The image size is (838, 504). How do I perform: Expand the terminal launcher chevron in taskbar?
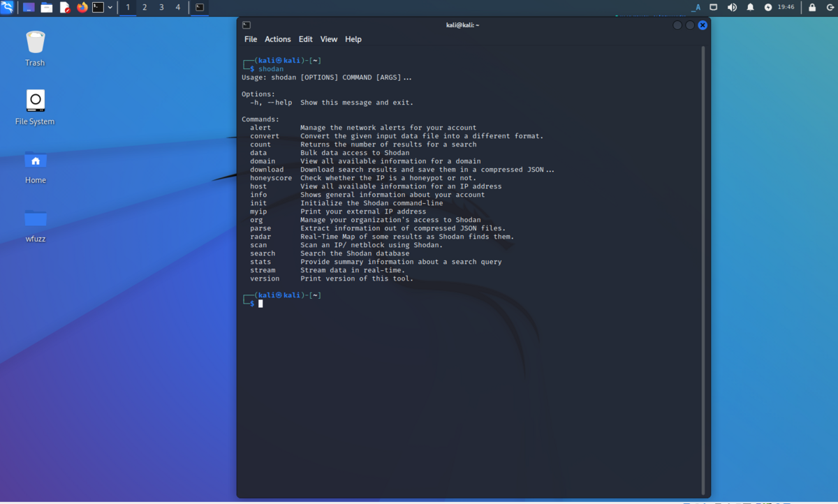click(x=110, y=8)
